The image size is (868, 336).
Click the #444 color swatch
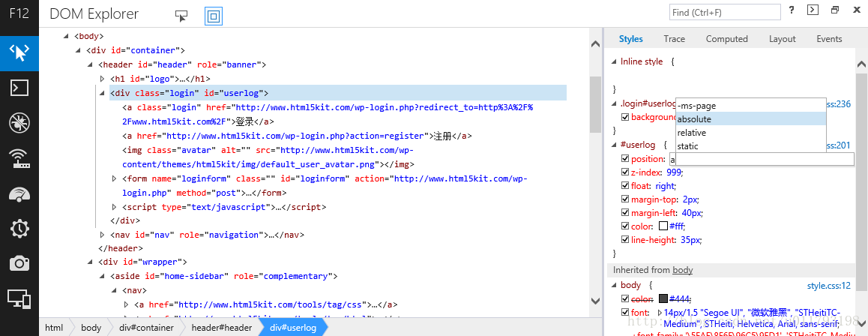point(663,299)
